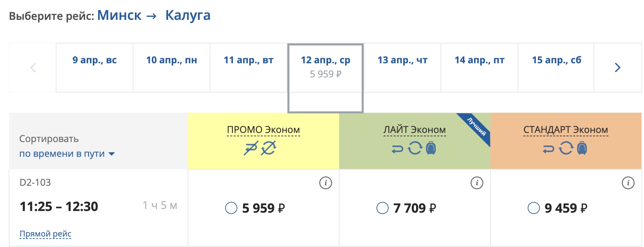
Task: Click the previous dates arrow
Action: point(33,68)
